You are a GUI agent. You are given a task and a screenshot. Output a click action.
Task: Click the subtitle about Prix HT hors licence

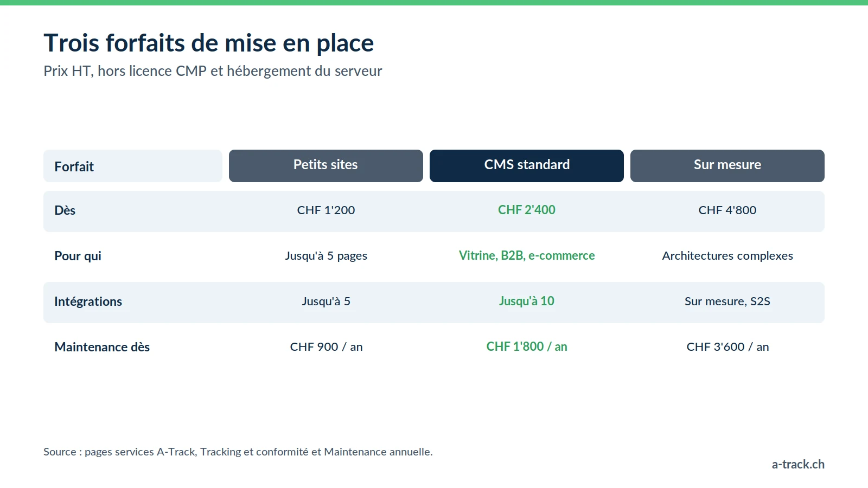point(213,71)
